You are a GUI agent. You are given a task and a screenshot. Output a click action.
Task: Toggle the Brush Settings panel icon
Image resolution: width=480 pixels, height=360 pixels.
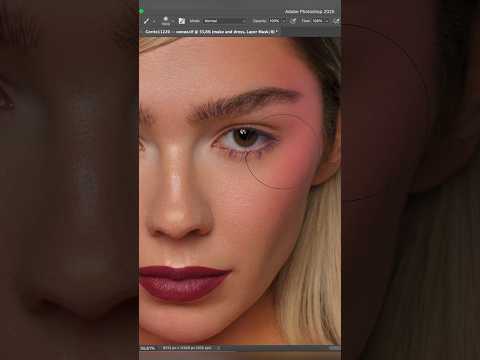pos(182,21)
